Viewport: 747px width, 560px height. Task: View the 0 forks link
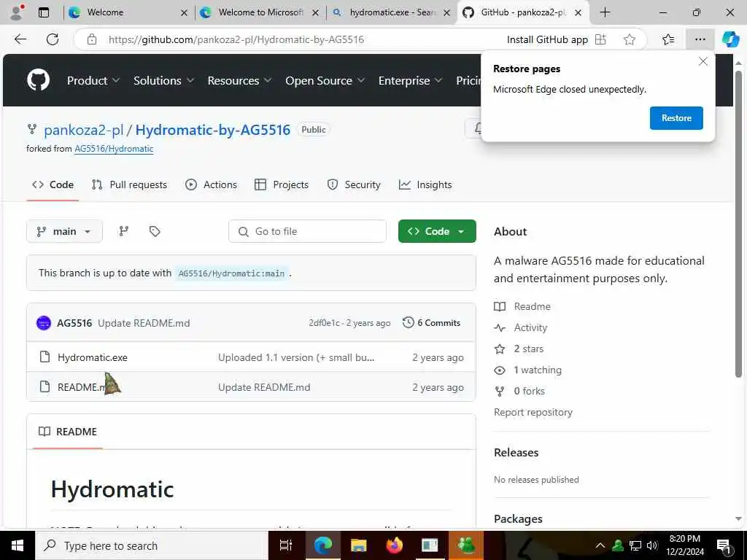[519, 391]
